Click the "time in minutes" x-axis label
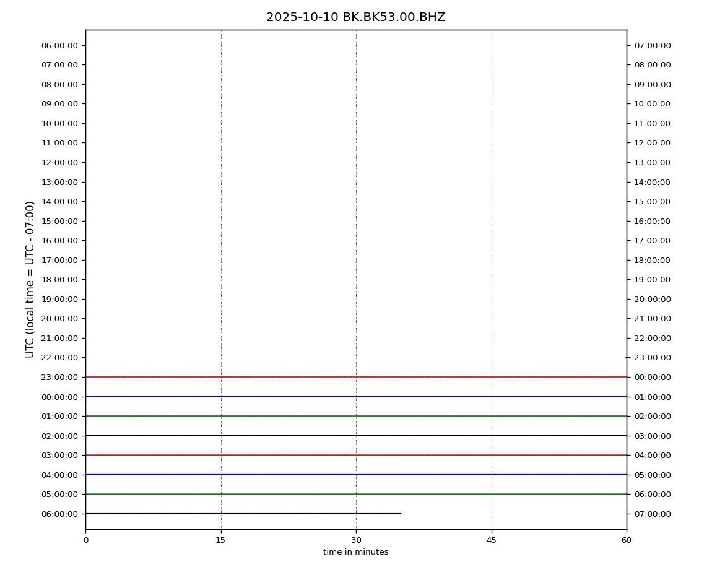 [355, 552]
